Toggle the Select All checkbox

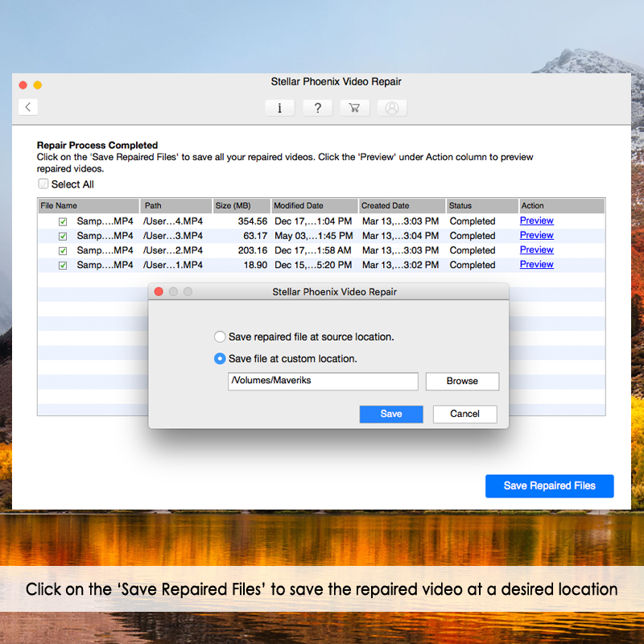(x=43, y=184)
